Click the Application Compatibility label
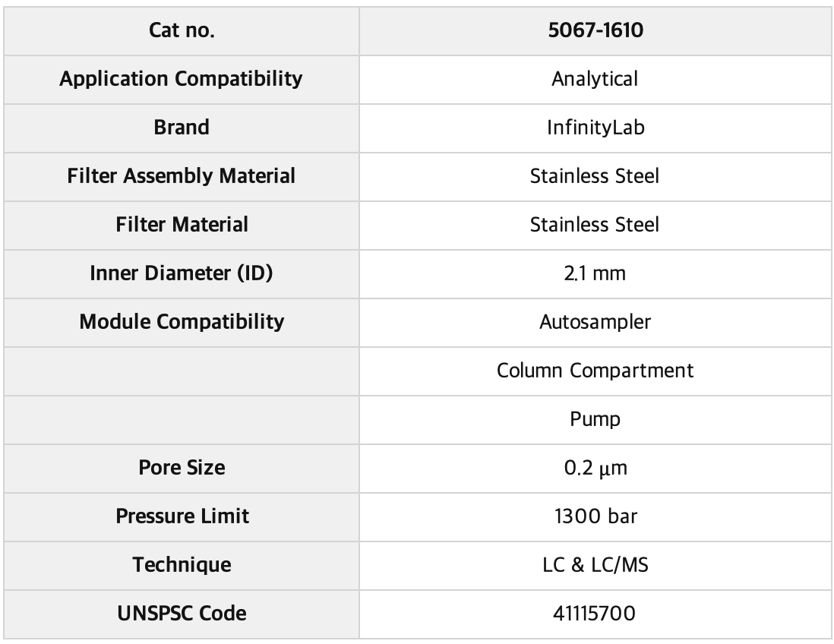The height and width of the screenshot is (644, 834). pyautogui.click(x=181, y=79)
